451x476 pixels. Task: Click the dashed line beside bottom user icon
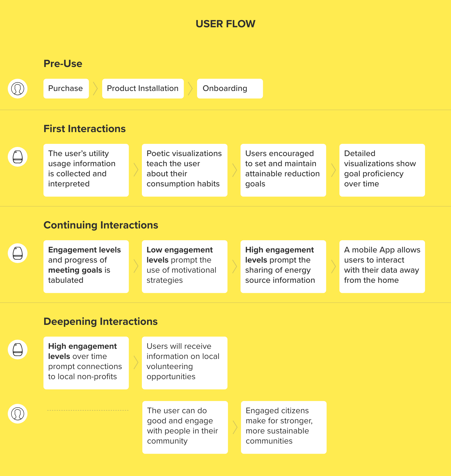pyautogui.click(x=88, y=410)
